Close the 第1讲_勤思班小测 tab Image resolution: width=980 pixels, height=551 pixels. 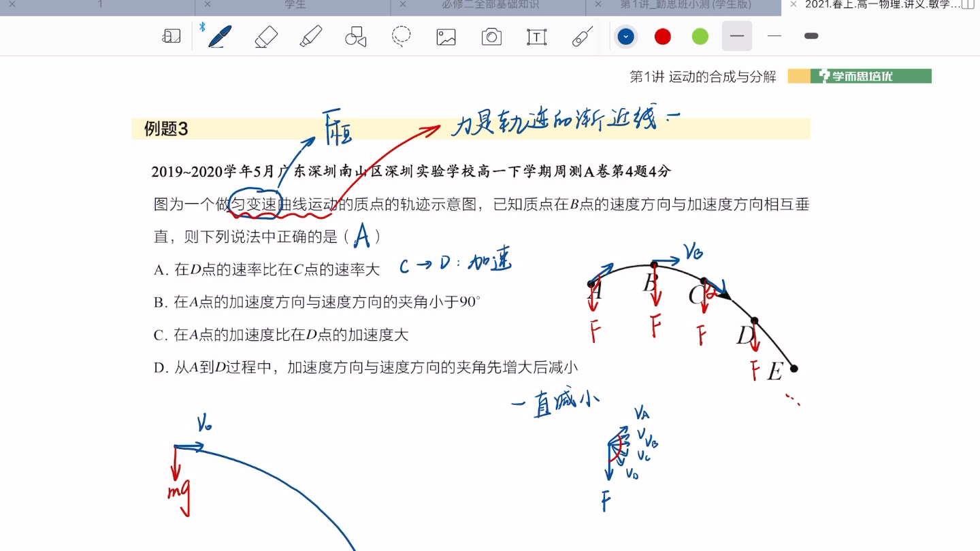click(x=598, y=4)
